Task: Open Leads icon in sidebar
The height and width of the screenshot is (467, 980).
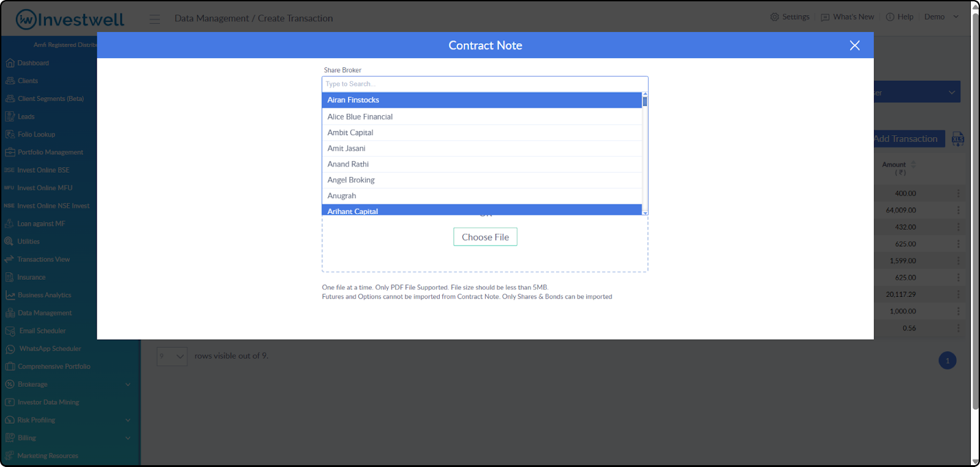Action: [x=10, y=116]
